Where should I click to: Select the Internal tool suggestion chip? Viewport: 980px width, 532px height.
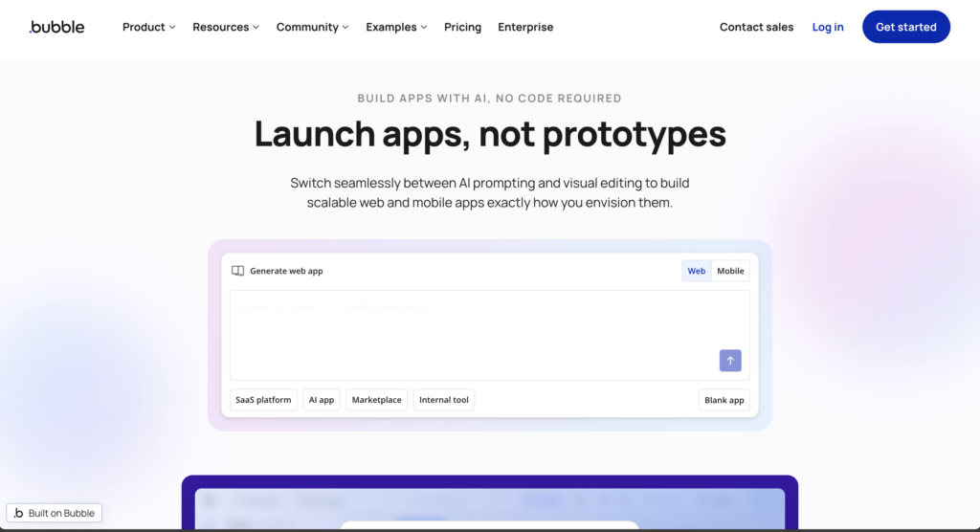coord(444,400)
